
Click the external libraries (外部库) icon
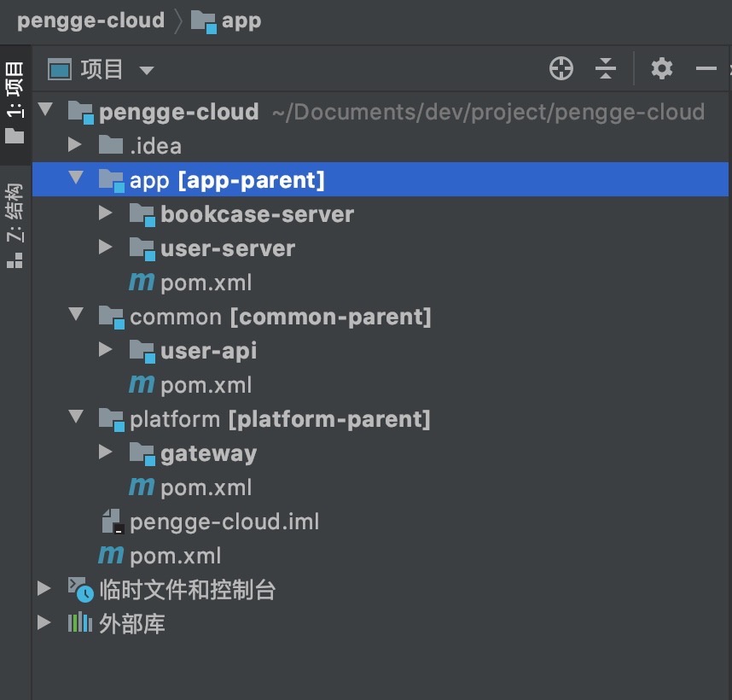(x=80, y=624)
